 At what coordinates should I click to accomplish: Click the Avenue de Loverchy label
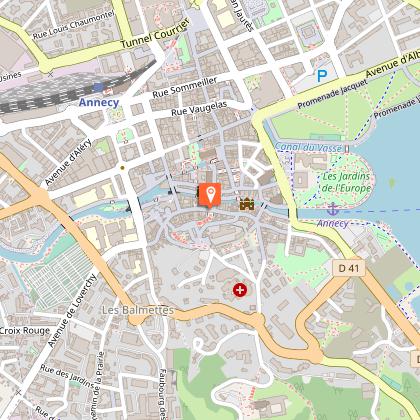[72, 310]
